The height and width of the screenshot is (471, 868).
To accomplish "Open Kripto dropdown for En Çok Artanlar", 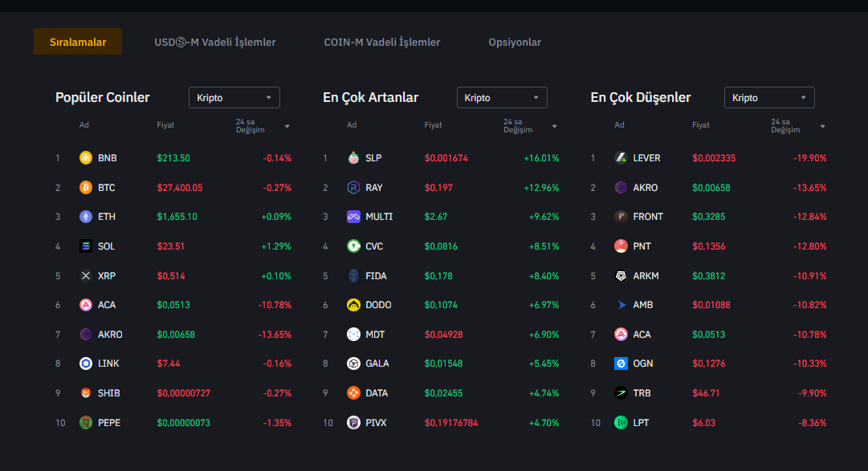I will (x=502, y=98).
